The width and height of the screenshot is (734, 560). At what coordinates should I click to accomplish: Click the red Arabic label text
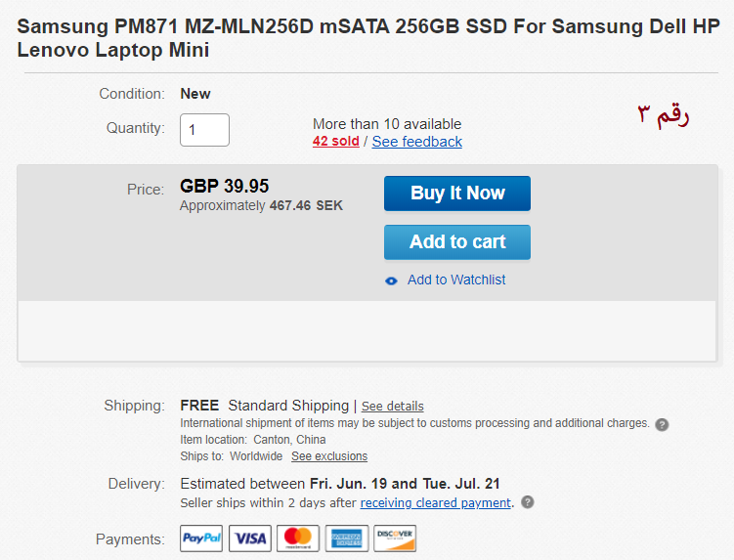pyautogui.click(x=664, y=114)
